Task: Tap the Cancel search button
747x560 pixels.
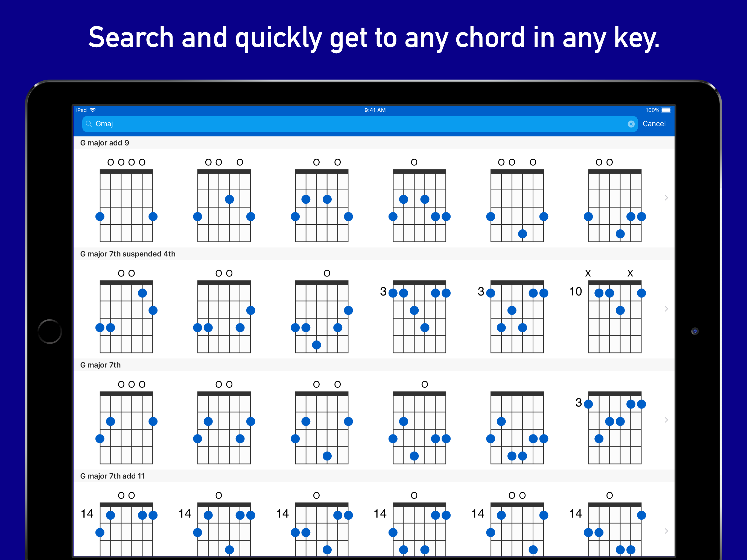Action: pyautogui.click(x=654, y=124)
